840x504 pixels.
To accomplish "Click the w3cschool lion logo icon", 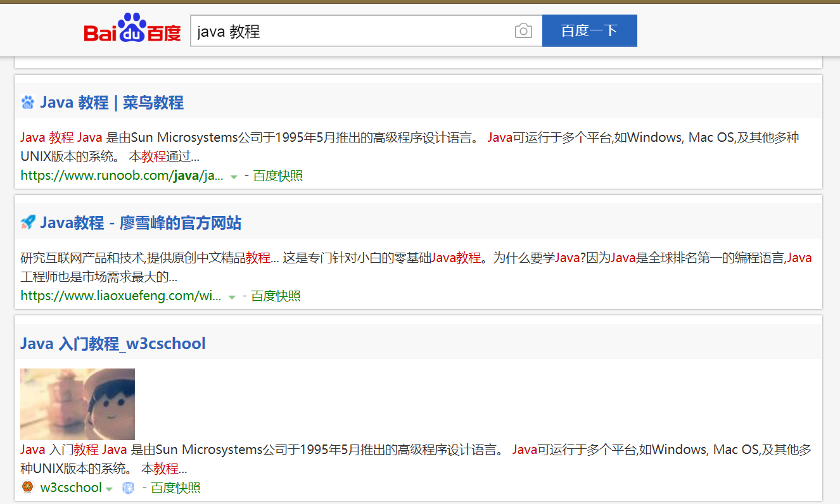I will 27,488.
